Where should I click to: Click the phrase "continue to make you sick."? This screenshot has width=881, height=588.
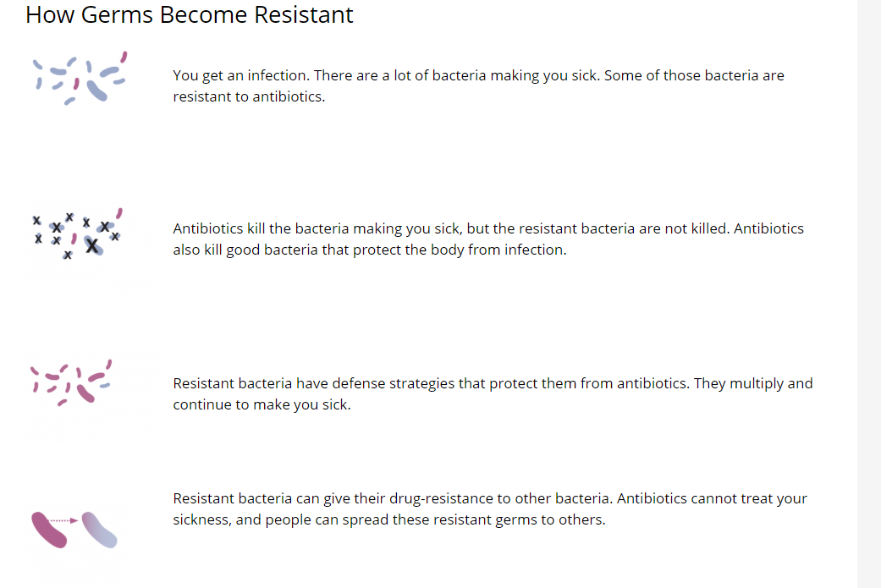262,404
